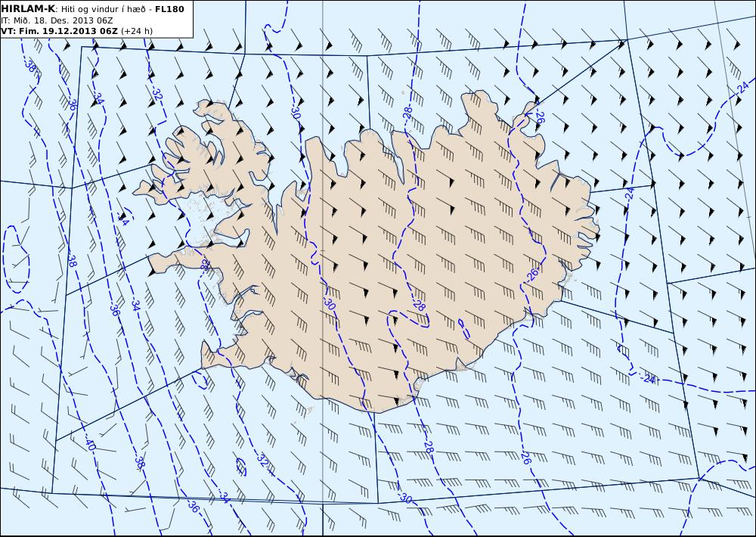This screenshot has width=756, height=537.
Task: Click the isotherm contour label '40'
Action: 91,445
